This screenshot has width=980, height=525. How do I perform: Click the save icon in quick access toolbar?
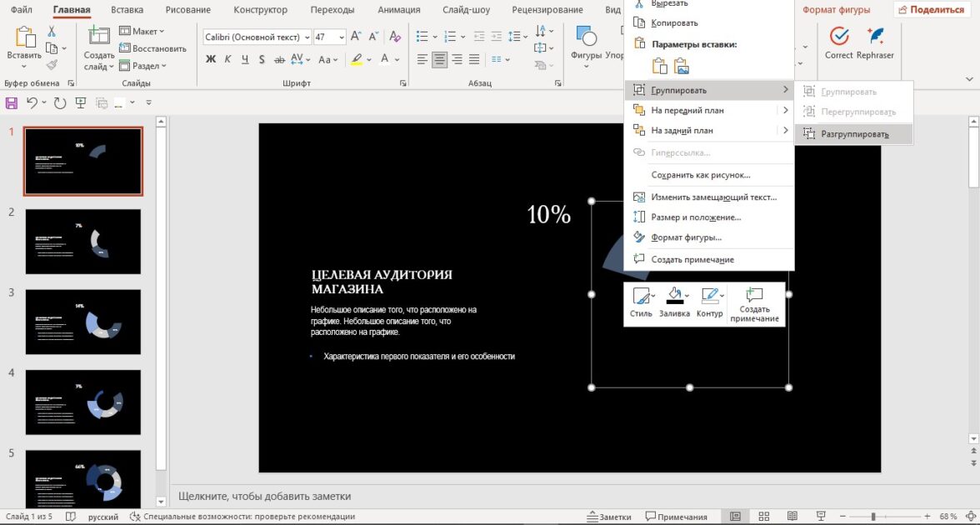tap(12, 102)
